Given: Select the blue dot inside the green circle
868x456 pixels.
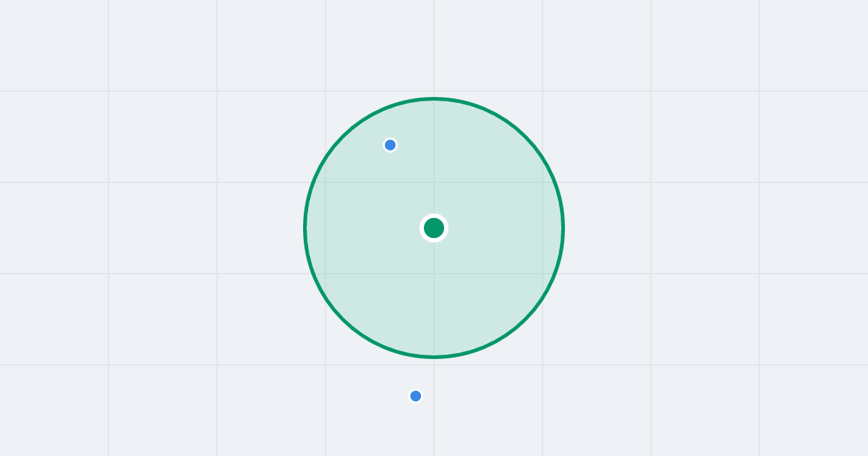Looking at the screenshot, I should (390, 145).
